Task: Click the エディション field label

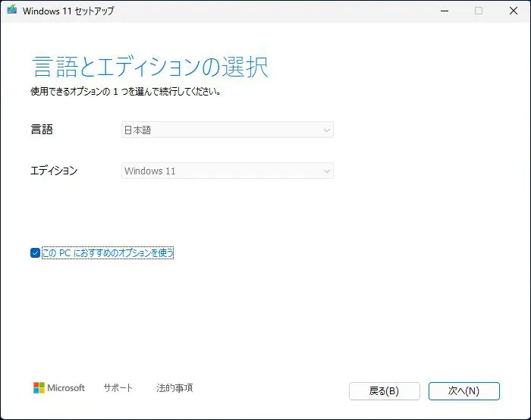Action: pyautogui.click(x=54, y=171)
